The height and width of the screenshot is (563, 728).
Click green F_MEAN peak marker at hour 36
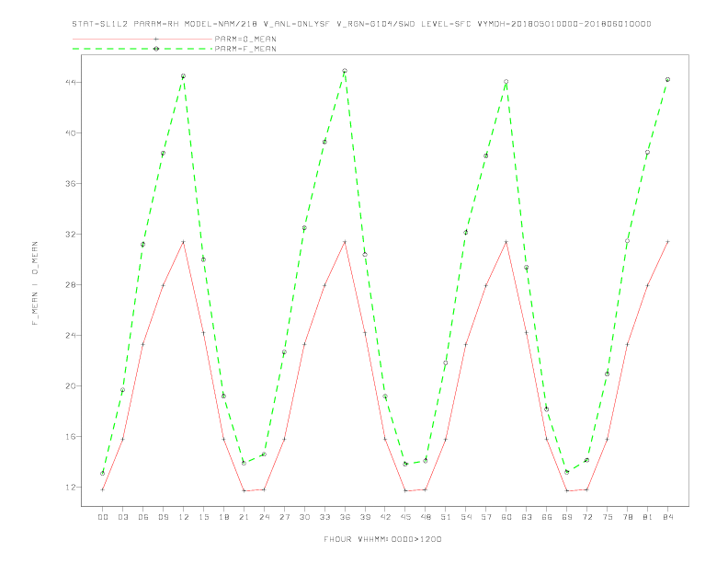pyautogui.click(x=345, y=71)
